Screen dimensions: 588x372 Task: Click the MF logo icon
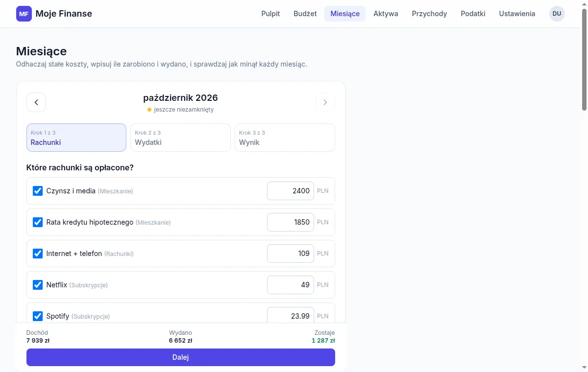[24, 14]
